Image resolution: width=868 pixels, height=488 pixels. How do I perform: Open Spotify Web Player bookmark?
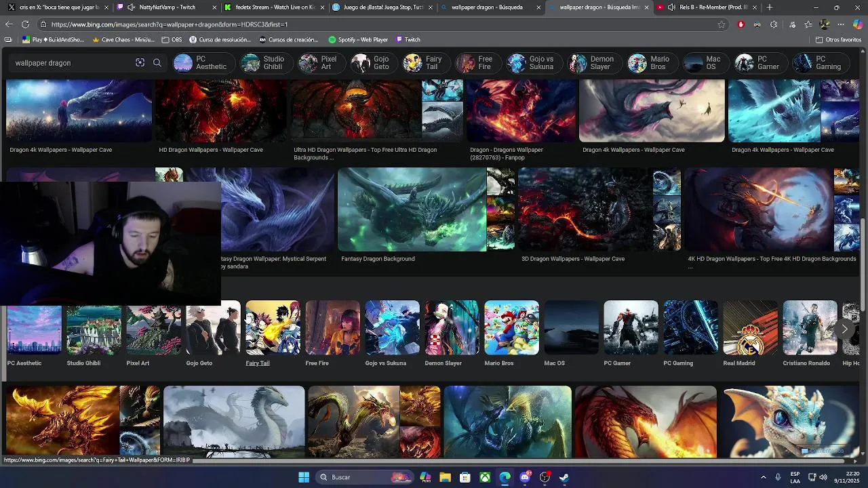click(x=358, y=39)
